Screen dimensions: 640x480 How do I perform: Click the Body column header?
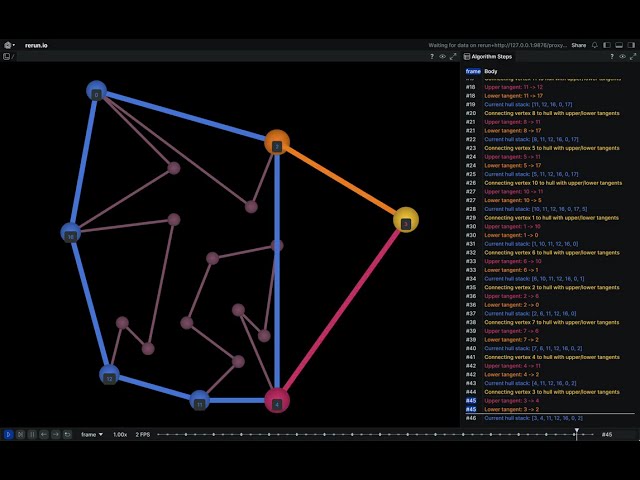[x=491, y=71]
